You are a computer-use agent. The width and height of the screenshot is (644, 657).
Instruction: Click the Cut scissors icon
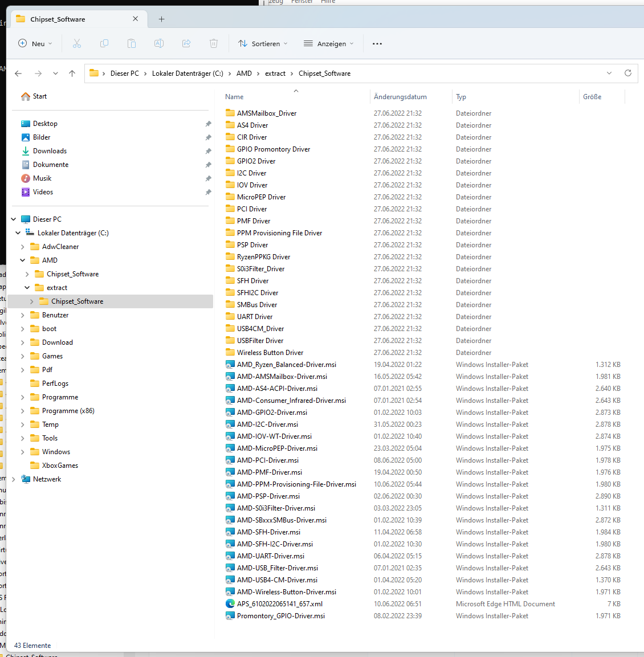point(77,43)
